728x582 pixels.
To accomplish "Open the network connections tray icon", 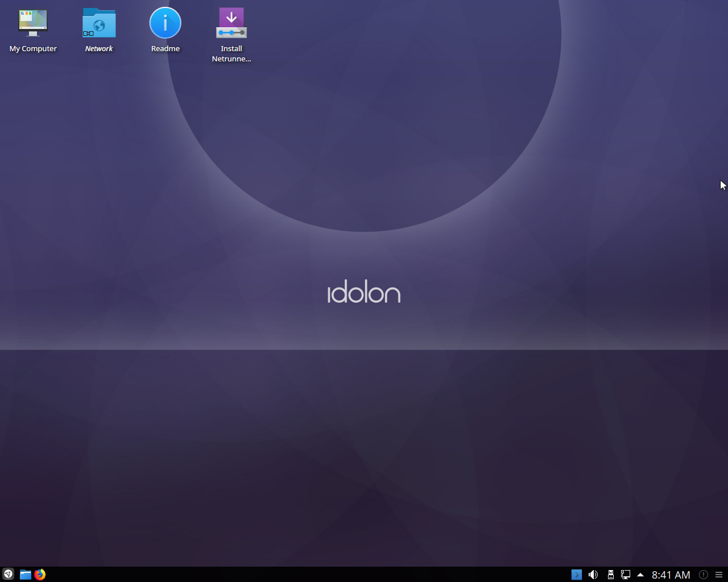I will tap(626, 575).
